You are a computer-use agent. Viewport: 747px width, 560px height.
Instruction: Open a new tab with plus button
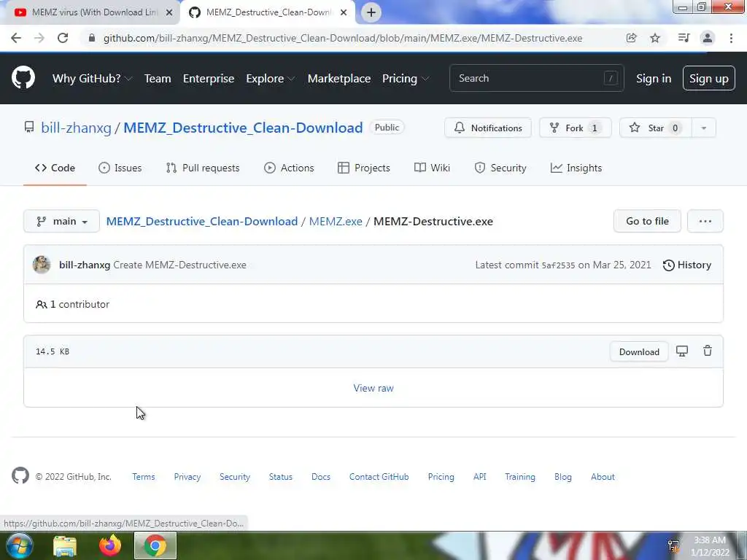(x=371, y=12)
